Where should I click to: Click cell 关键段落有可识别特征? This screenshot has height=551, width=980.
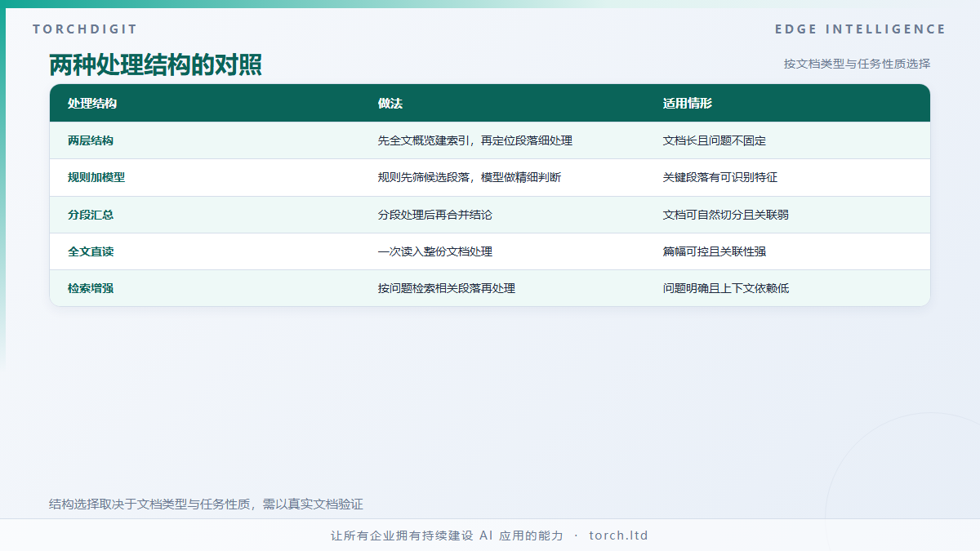click(719, 177)
